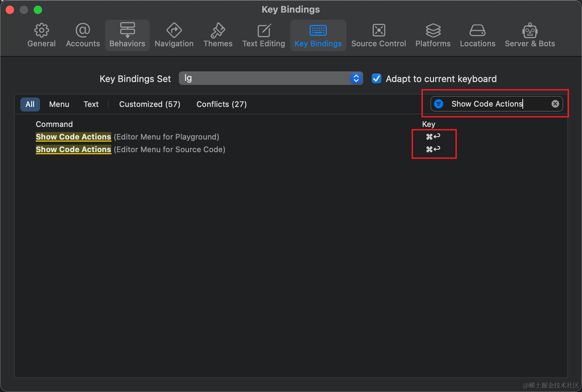Click key shortcut of the Playground command
582x392 pixels.
433,137
